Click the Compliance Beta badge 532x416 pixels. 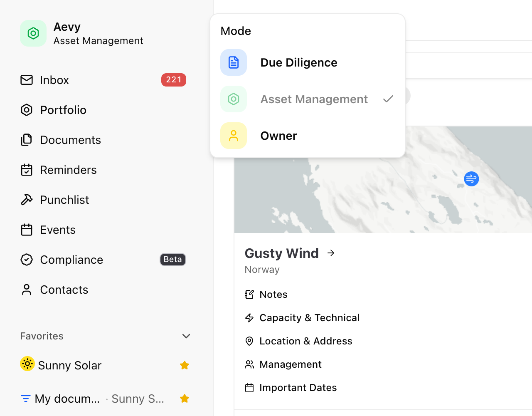173,260
